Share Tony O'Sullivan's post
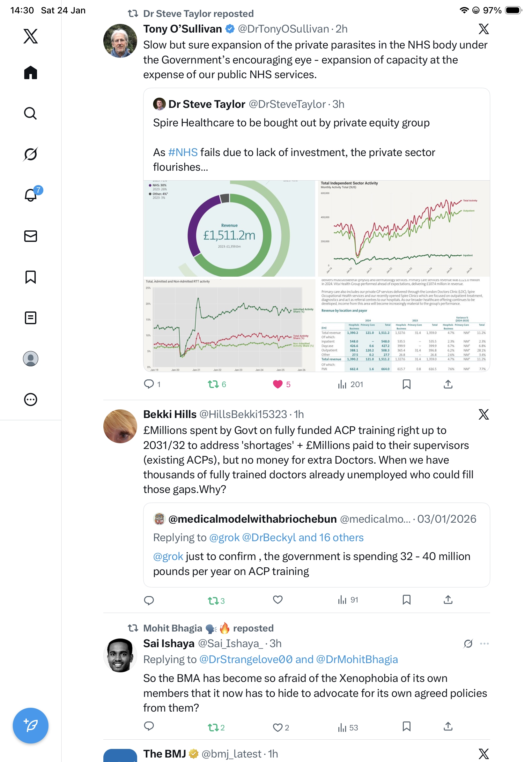 click(448, 384)
